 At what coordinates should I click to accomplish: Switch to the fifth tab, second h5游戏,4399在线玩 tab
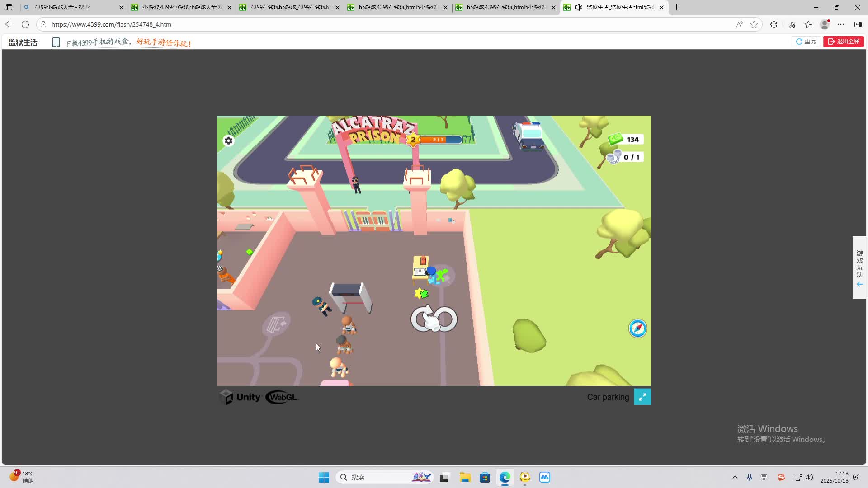pyautogui.click(x=505, y=7)
